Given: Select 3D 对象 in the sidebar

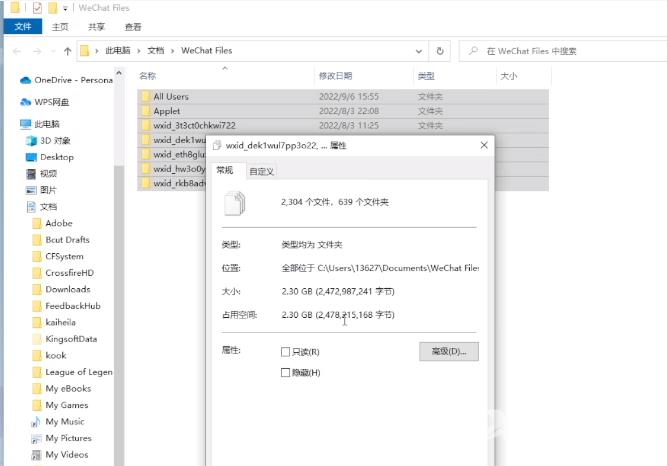Looking at the screenshot, I should [x=58, y=141].
